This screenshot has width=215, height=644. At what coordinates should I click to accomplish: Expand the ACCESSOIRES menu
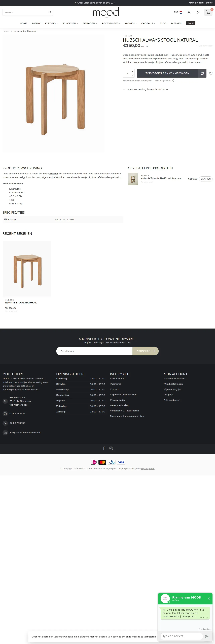[111, 23]
